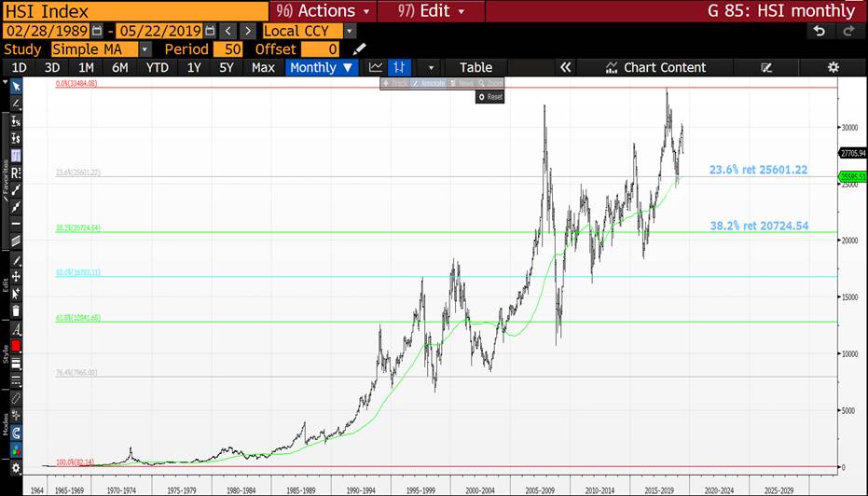Select the horizontal line tool
The image size is (868, 496).
(16, 224)
